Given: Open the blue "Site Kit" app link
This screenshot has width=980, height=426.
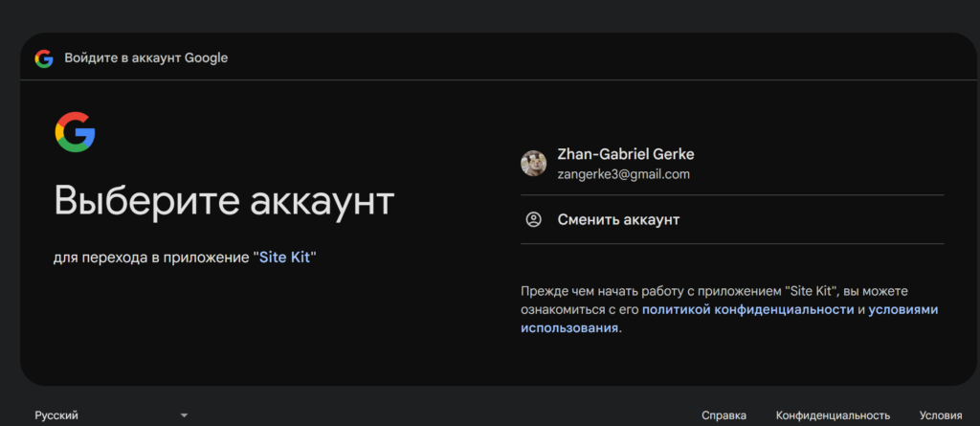Looking at the screenshot, I should click(x=285, y=258).
